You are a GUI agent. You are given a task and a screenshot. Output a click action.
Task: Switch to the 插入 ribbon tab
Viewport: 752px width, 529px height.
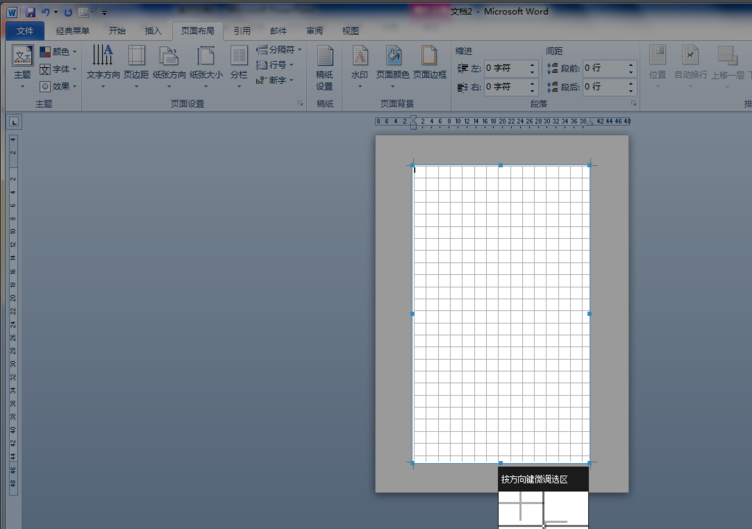click(x=153, y=31)
